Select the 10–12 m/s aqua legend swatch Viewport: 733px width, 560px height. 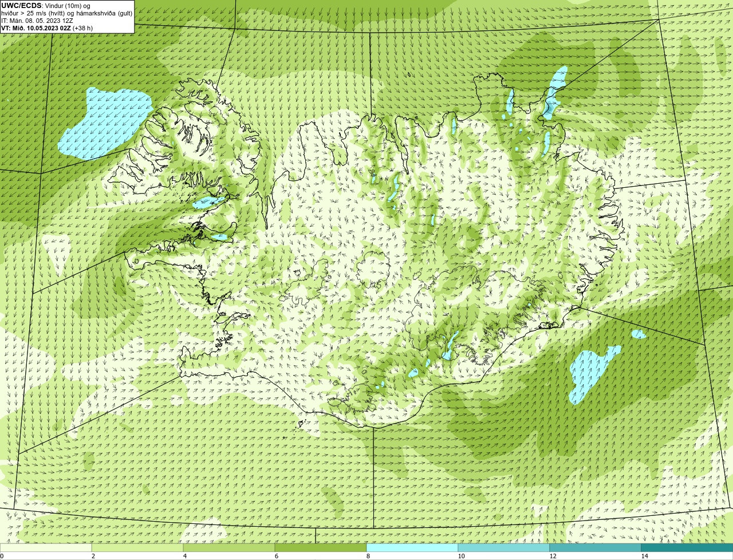tap(504, 547)
